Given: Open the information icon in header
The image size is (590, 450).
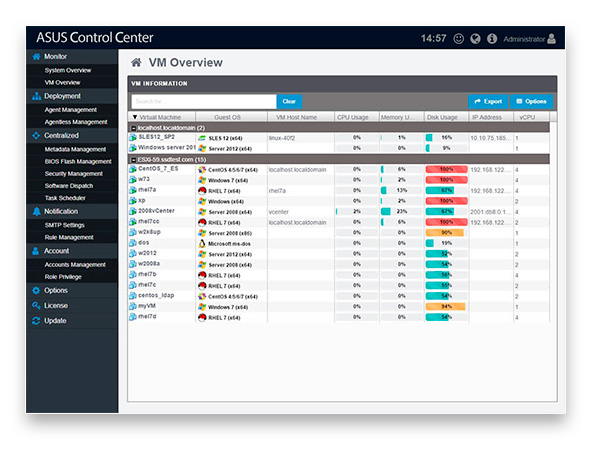Looking at the screenshot, I should [x=492, y=39].
